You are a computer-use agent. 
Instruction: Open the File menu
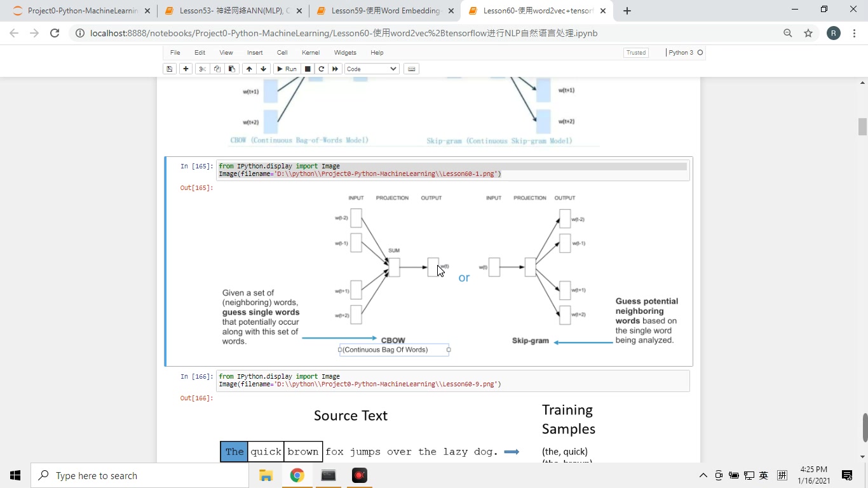tap(175, 53)
